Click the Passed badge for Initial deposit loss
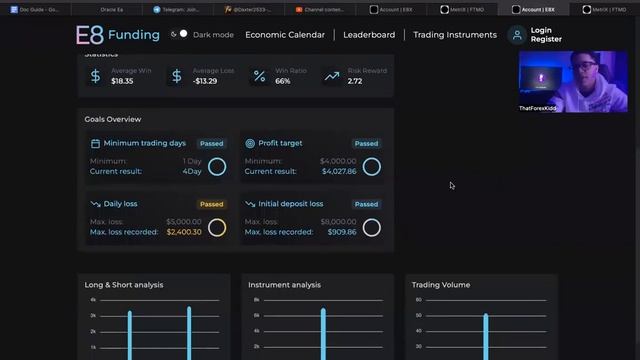Screen dimensions: 640x360 [366, 204]
